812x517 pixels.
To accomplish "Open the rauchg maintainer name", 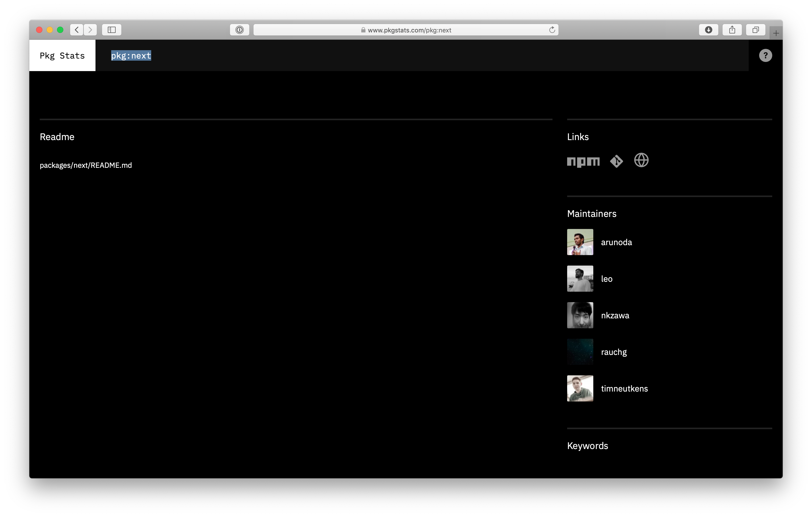I will point(614,352).
